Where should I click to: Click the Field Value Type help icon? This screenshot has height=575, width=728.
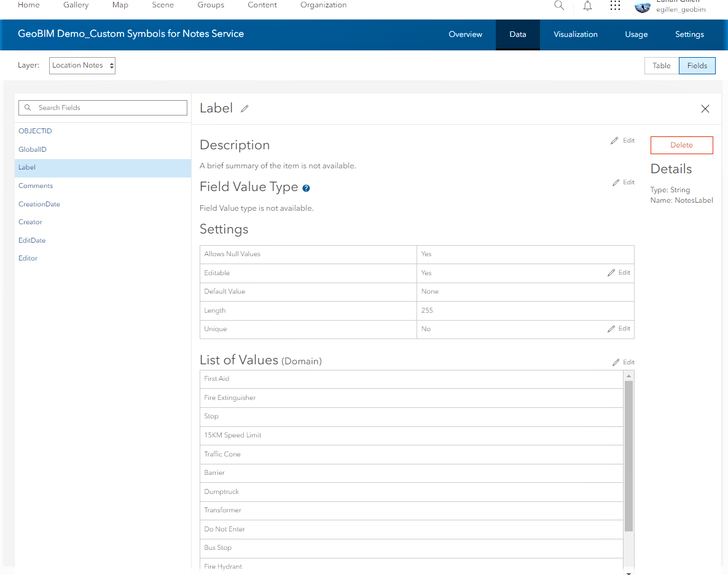click(306, 188)
